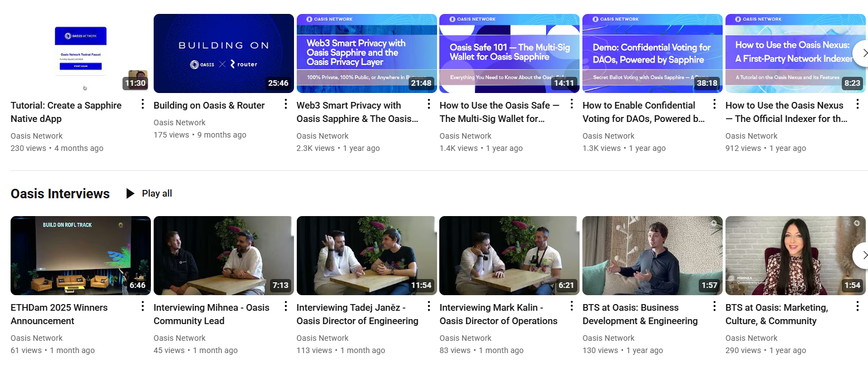Open options menu for Interviewing Tadej Janež video
The height and width of the screenshot is (367, 868).
pos(429,306)
